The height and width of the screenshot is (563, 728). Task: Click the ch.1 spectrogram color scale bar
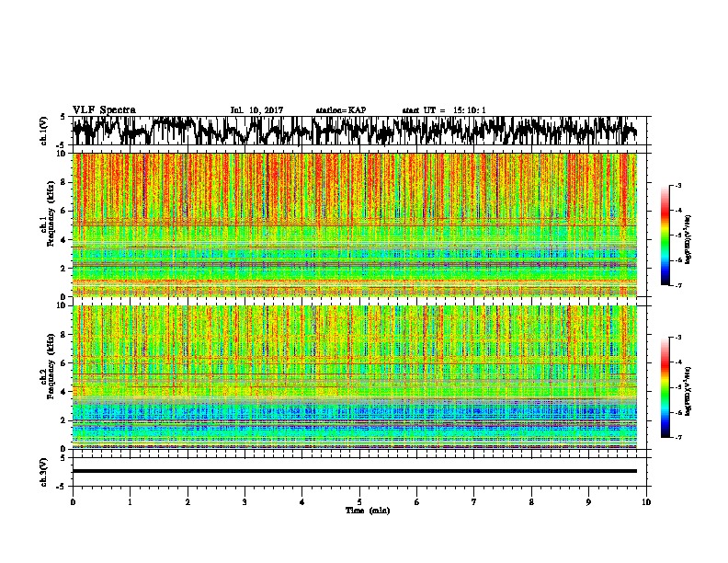coord(665,236)
